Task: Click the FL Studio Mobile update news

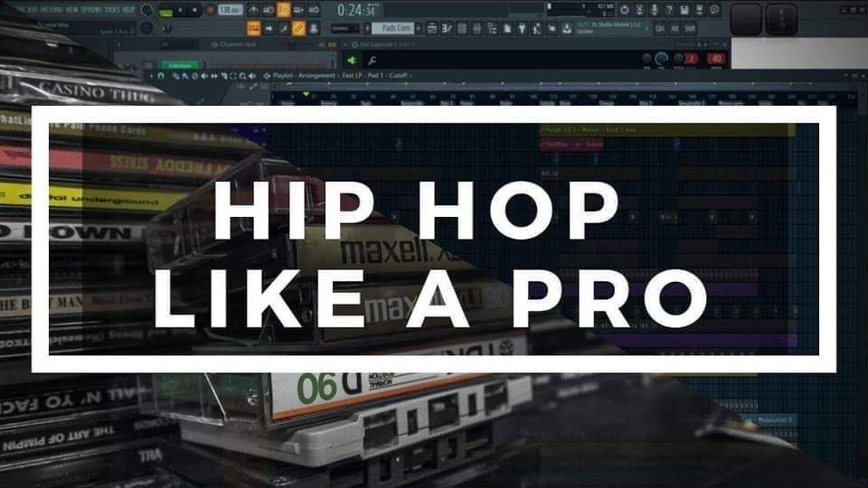Action: 613,28
